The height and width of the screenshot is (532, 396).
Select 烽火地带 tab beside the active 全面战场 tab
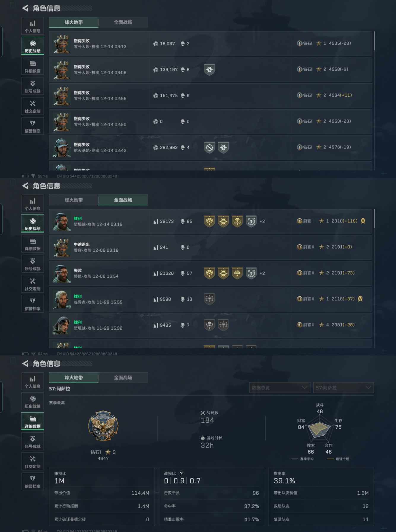(x=74, y=200)
